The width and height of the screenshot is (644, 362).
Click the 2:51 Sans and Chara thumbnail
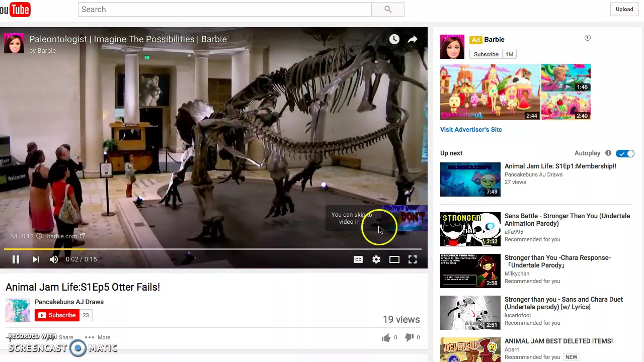(x=470, y=313)
